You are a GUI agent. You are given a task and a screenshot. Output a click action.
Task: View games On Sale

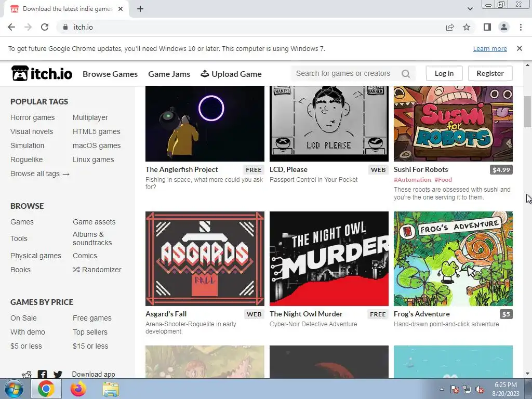[23, 318]
